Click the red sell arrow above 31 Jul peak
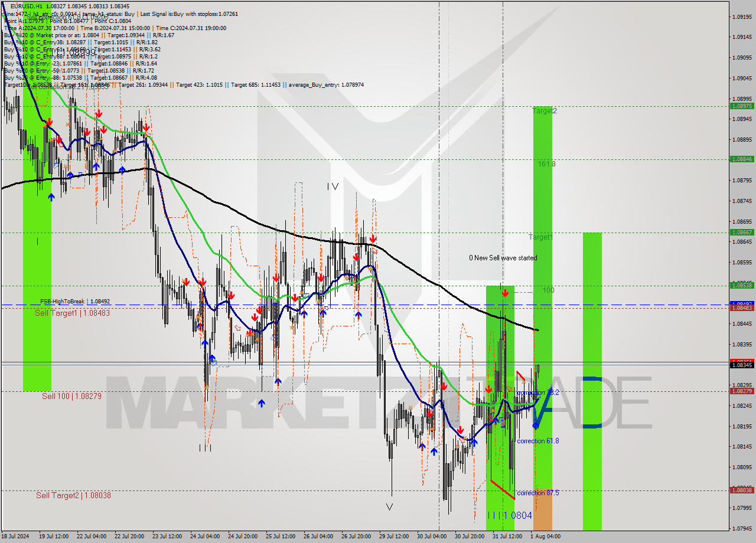This screenshot has height=543, width=756. click(x=505, y=292)
